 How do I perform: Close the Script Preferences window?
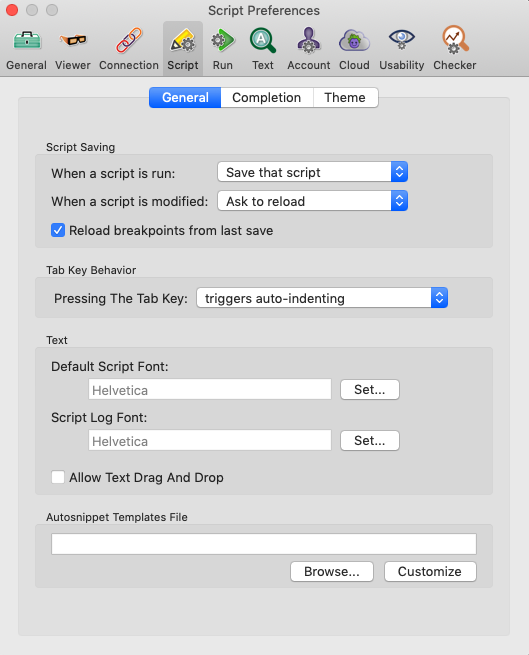click(x=12, y=10)
